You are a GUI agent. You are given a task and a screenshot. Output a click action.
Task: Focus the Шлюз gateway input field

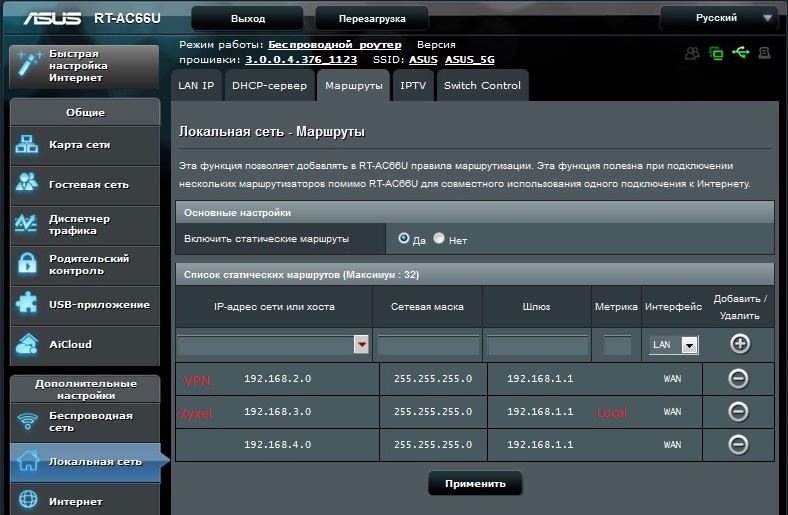(x=537, y=346)
